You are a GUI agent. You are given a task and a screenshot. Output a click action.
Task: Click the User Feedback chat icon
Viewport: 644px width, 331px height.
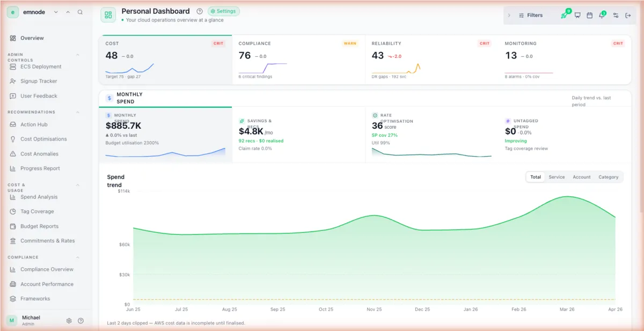tap(13, 96)
